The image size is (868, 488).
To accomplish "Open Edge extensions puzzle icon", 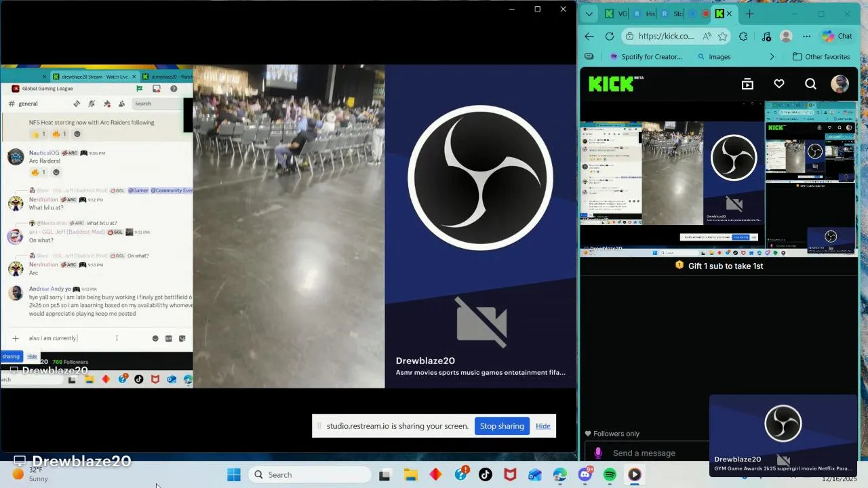I will tap(743, 37).
